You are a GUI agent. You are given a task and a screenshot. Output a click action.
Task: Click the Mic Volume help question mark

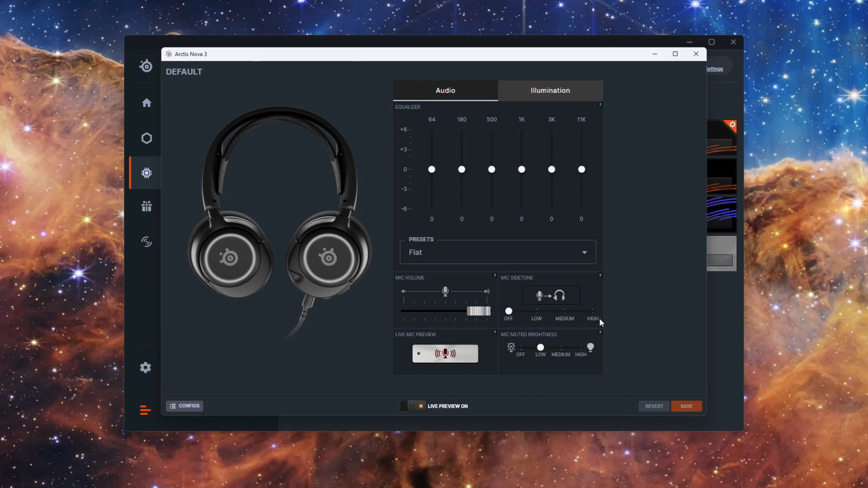pos(494,275)
